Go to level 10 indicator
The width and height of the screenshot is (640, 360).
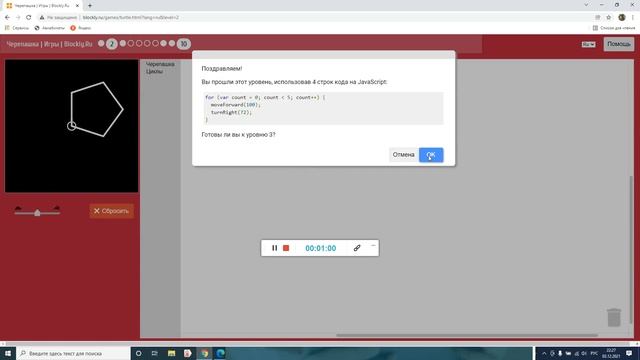[184, 44]
